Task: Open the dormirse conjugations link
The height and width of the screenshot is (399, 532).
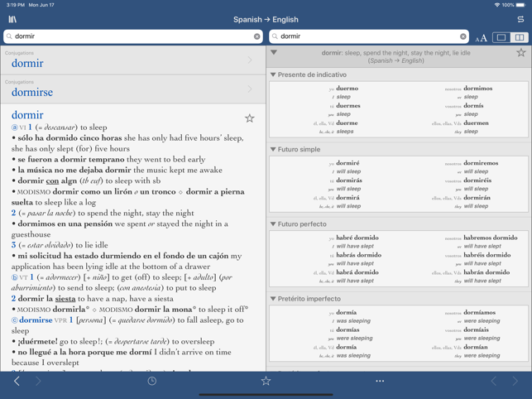Action: tap(32, 92)
